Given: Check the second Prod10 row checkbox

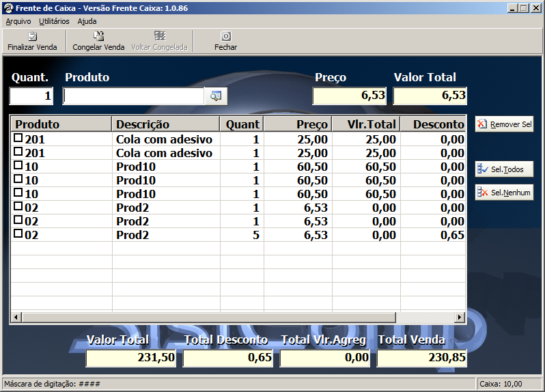Looking at the screenshot, I should [18, 179].
